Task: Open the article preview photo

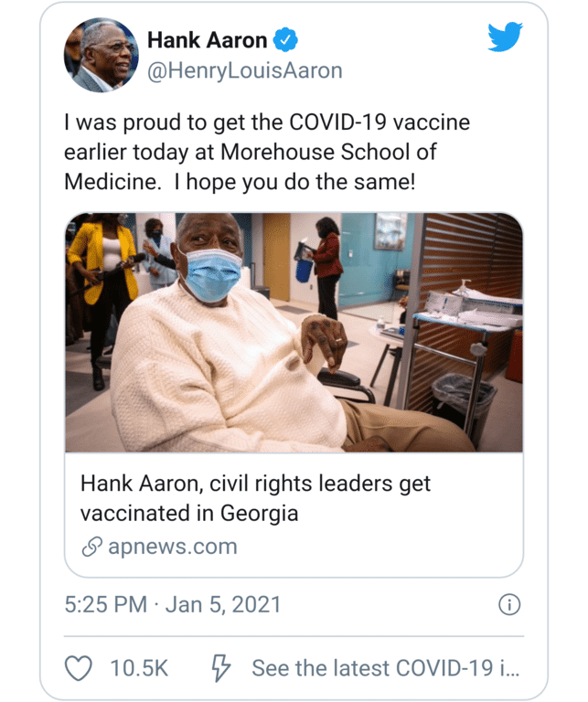Action: point(294,333)
